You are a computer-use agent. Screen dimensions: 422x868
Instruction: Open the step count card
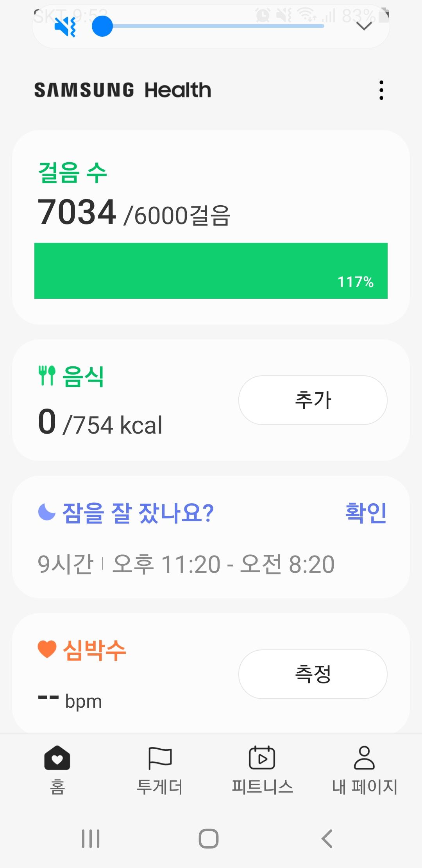point(211,195)
